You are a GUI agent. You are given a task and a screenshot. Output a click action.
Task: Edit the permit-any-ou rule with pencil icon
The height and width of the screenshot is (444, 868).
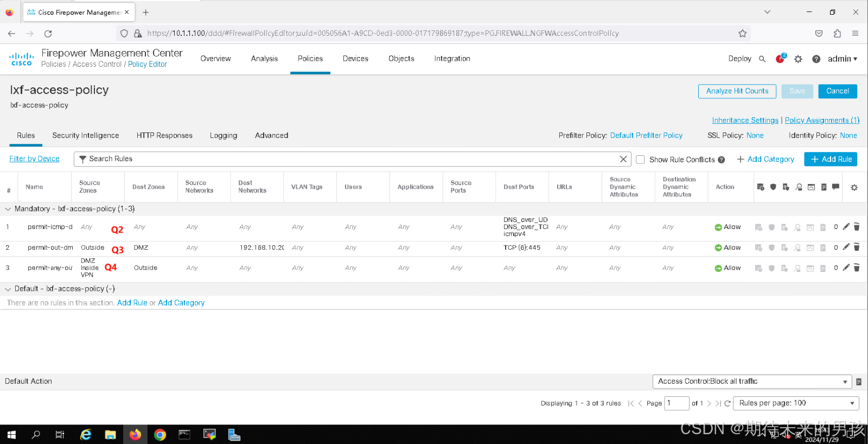click(846, 268)
